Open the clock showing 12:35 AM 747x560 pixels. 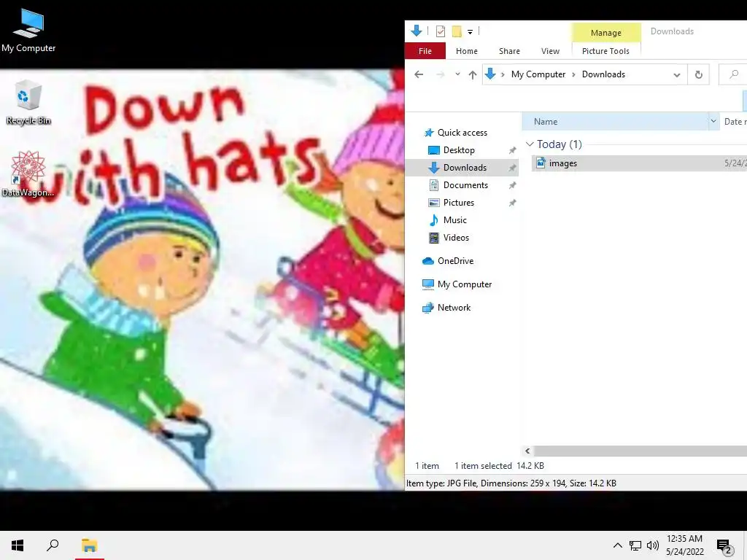[684, 545]
